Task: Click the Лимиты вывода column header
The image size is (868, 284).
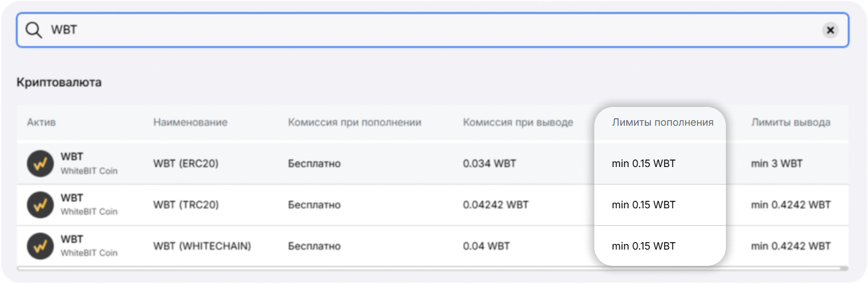Action: 791,122
